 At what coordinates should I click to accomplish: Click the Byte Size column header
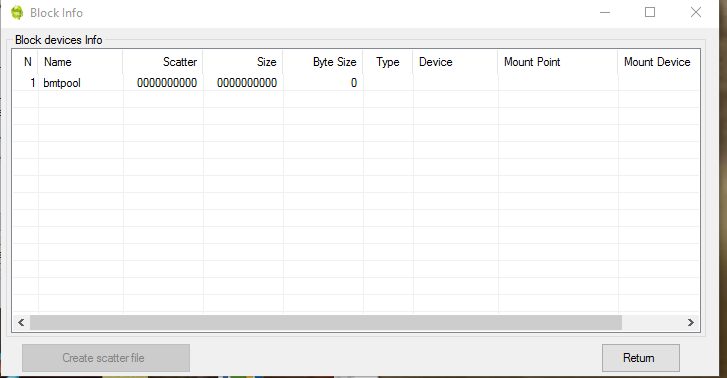click(x=323, y=62)
